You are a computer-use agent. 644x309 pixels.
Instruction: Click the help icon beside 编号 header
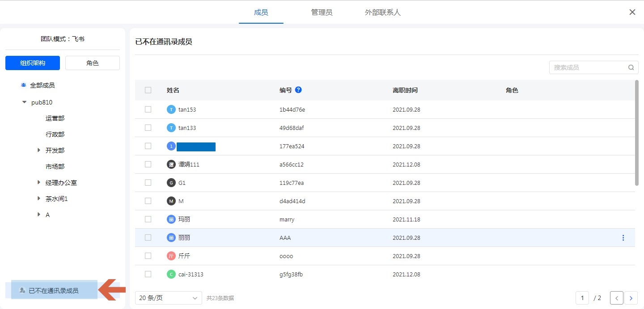pos(298,90)
